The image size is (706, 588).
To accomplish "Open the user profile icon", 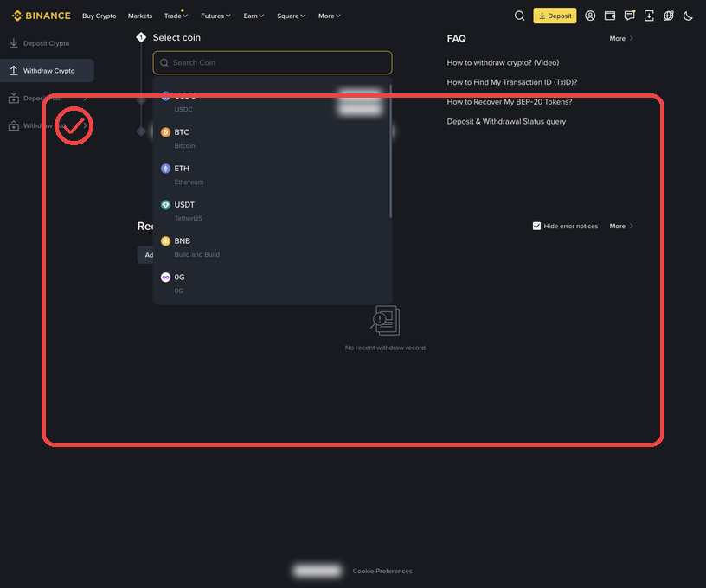I will 590,16.
